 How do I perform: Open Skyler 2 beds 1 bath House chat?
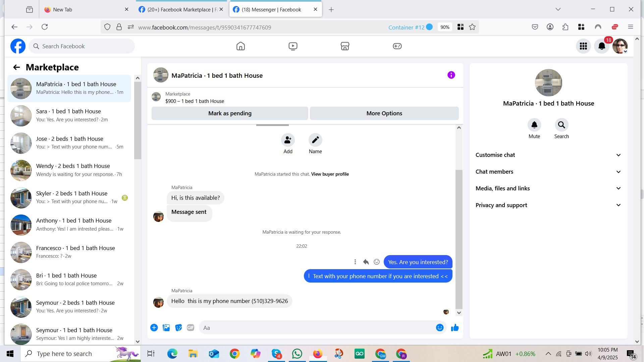click(x=69, y=198)
